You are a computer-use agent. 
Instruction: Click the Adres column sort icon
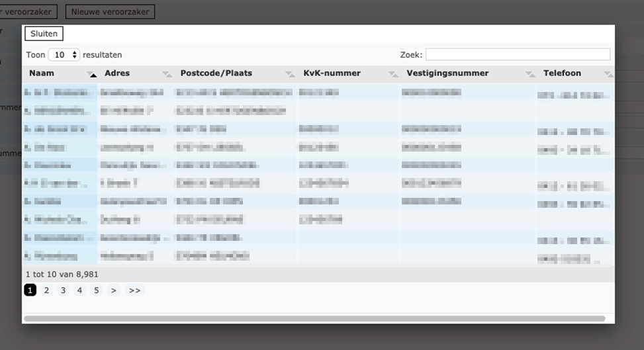point(167,74)
